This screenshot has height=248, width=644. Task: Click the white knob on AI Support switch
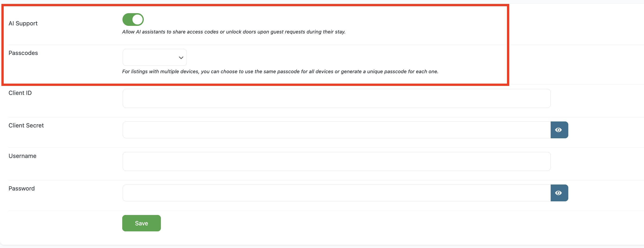click(137, 19)
